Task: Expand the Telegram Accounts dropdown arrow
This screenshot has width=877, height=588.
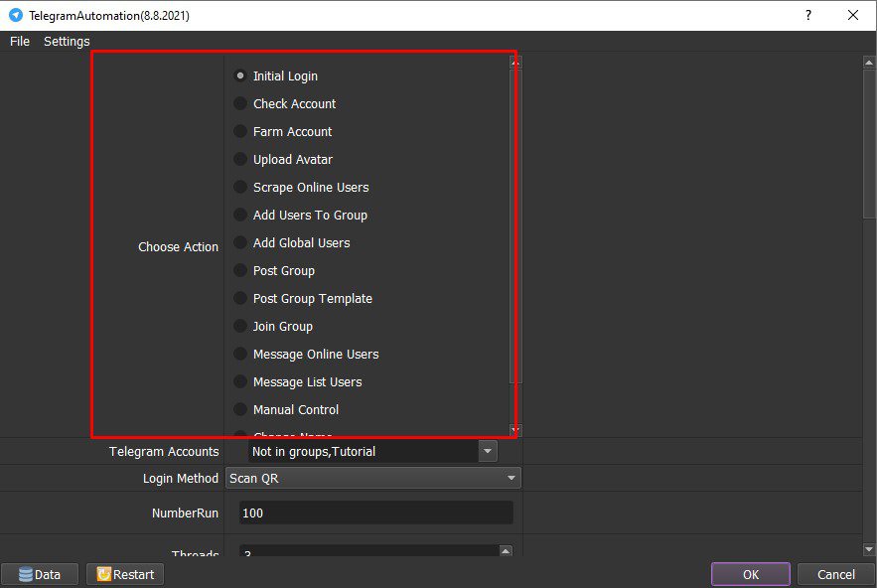Action: coord(488,452)
